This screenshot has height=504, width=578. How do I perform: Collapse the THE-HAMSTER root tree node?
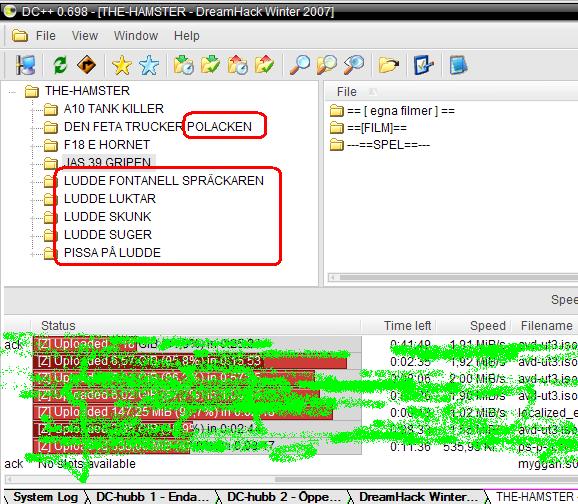(12, 92)
